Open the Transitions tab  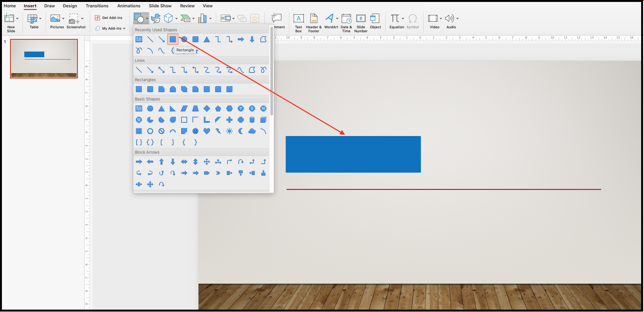97,6
